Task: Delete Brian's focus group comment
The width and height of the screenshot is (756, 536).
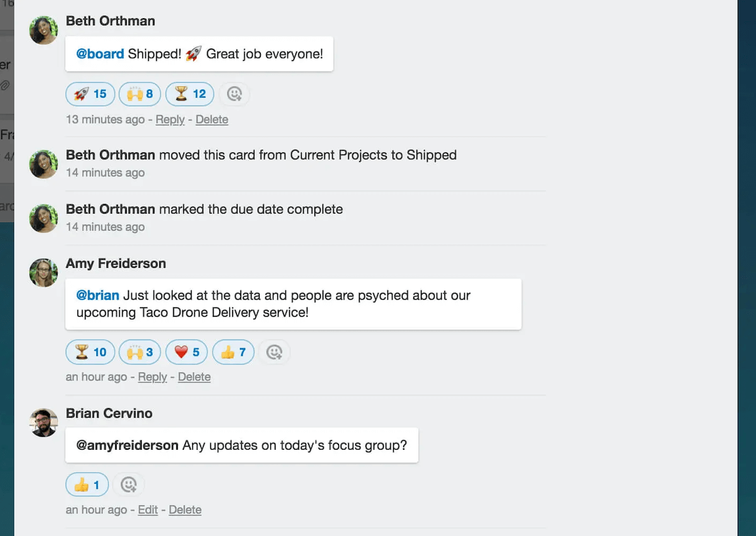Action: click(185, 510)
